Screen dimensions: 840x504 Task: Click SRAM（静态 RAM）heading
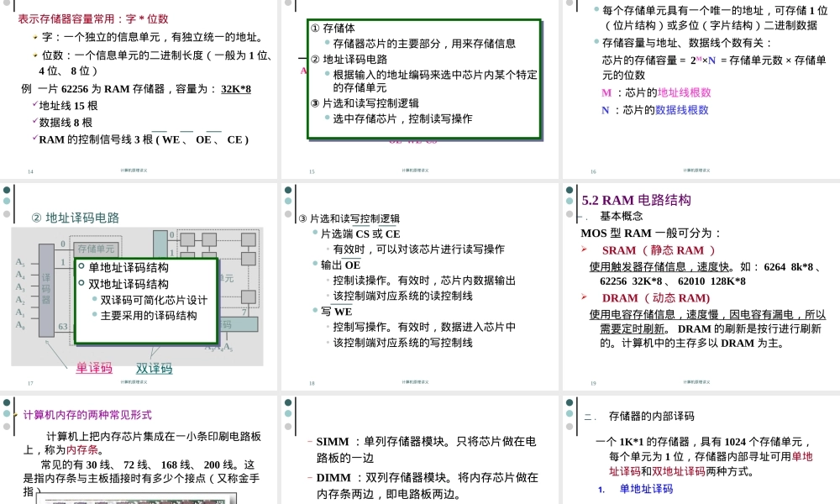pos(659,250)
